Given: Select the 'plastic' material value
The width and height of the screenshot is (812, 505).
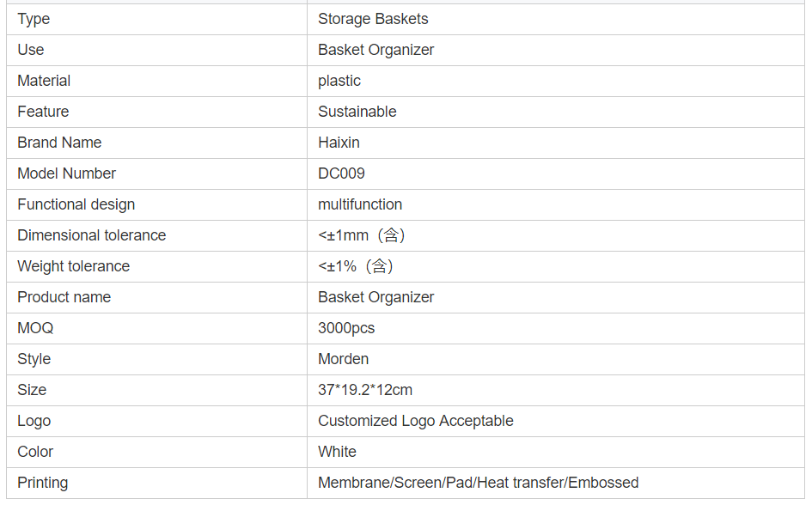Looking at the screenshot, I should pyautogui.click(x=339, y=81).
